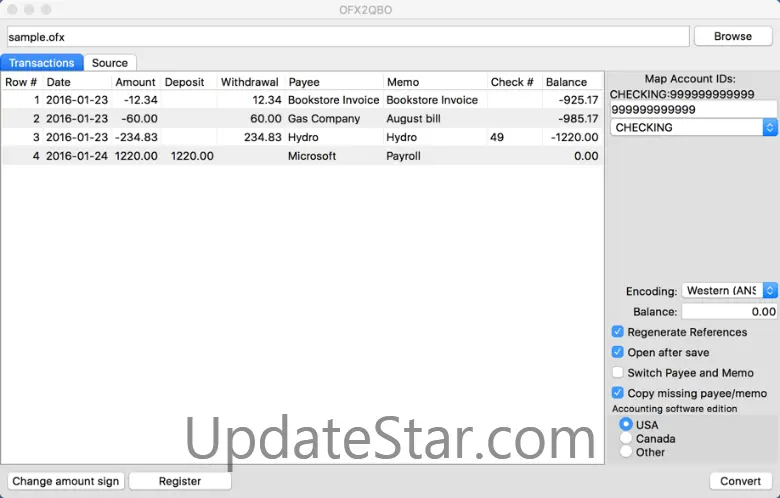Image resolution: width=780 pixels, height=498 pixels.
Task: Click the Balance input field
Action: coord(729,312)
